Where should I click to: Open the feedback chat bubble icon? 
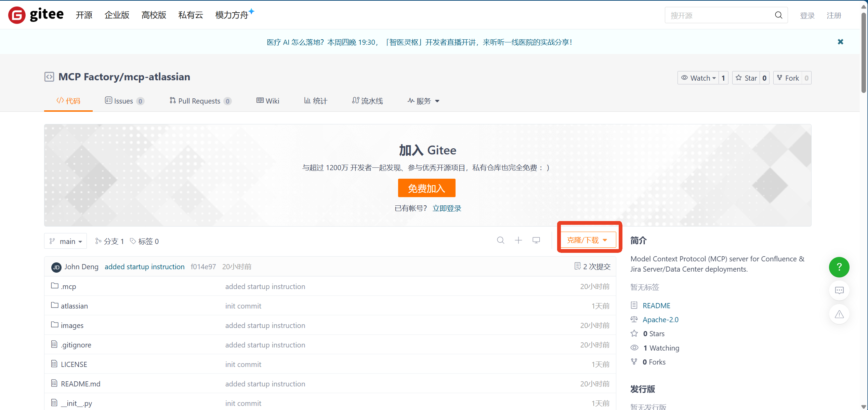pyautogui.click(x=839, y=290)
